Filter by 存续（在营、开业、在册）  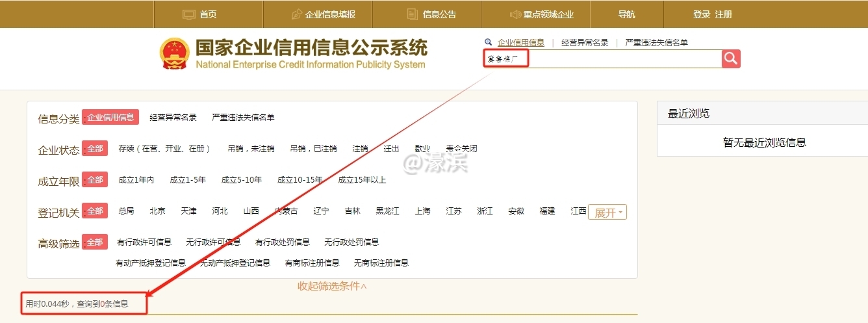(x=165, y=149)
